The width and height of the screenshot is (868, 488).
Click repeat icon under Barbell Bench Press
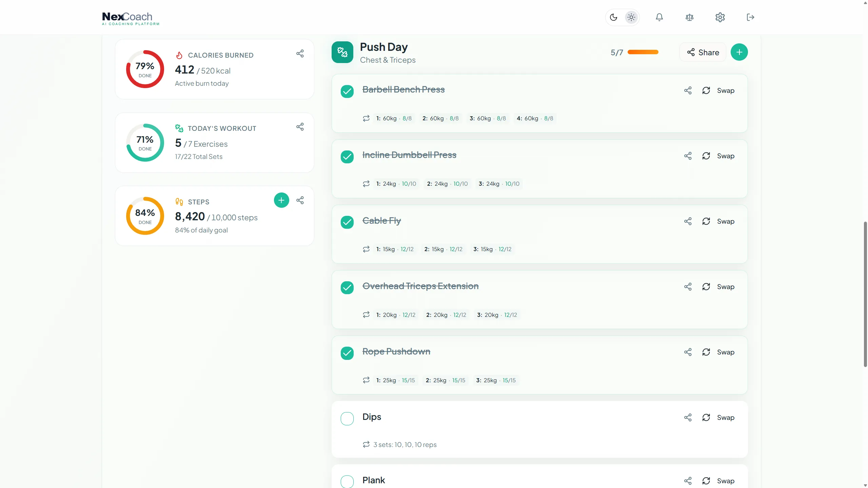[x=366, y=118]
